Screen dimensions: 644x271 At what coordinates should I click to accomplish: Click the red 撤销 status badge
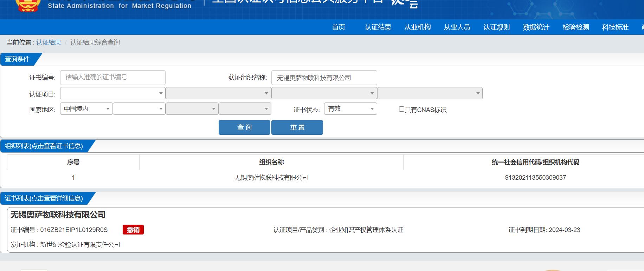point(133,230)
